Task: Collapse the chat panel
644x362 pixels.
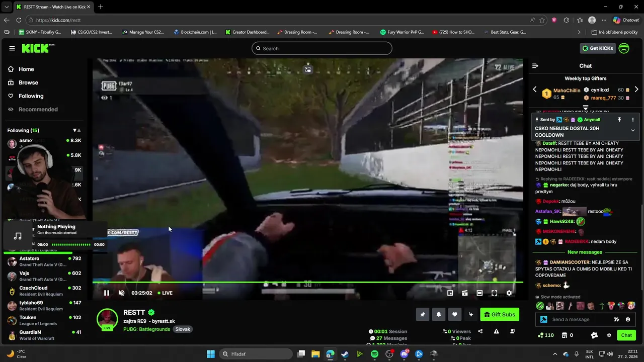Action: coord(535,66)
